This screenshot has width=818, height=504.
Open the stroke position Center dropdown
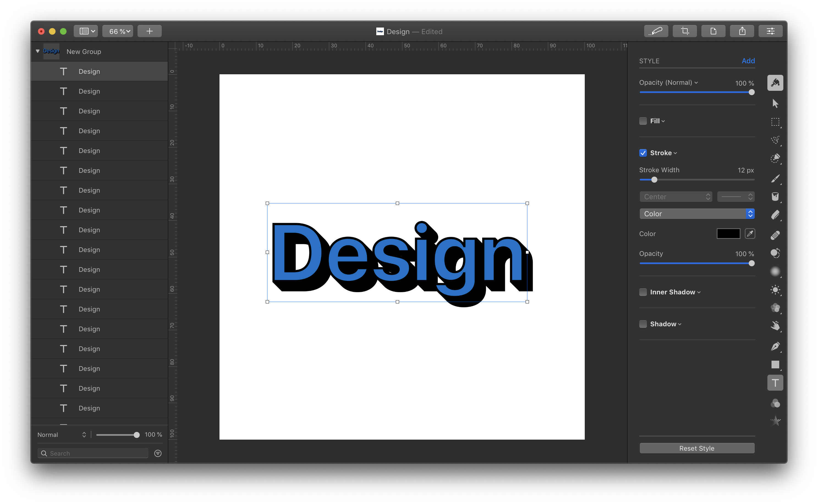[676, 197]
